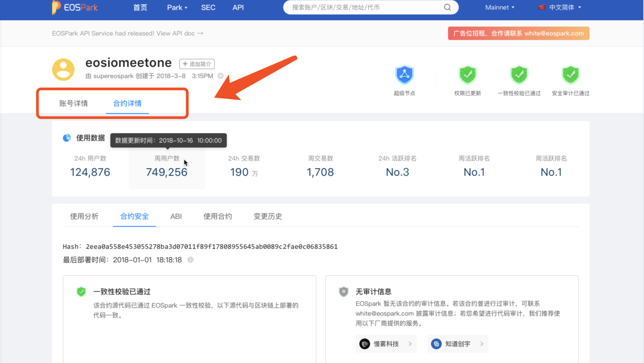This screenshot has height=363, width=644.
Task: Click info icon next to 最后部署时间
Action: click(x=190, y=259)
